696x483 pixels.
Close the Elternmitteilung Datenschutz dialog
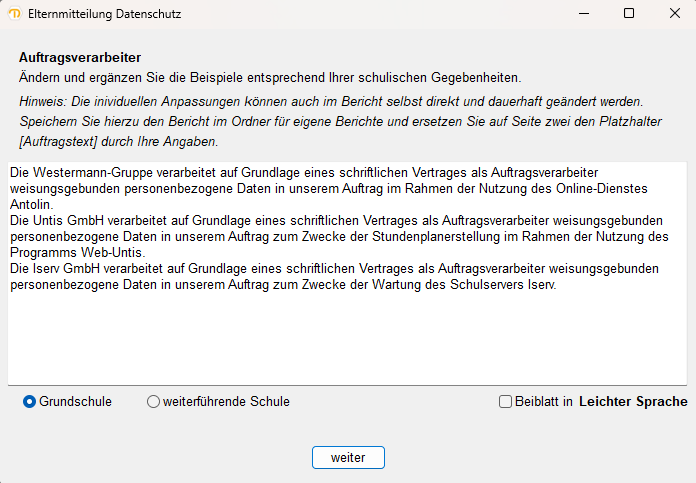coord(675,14)
